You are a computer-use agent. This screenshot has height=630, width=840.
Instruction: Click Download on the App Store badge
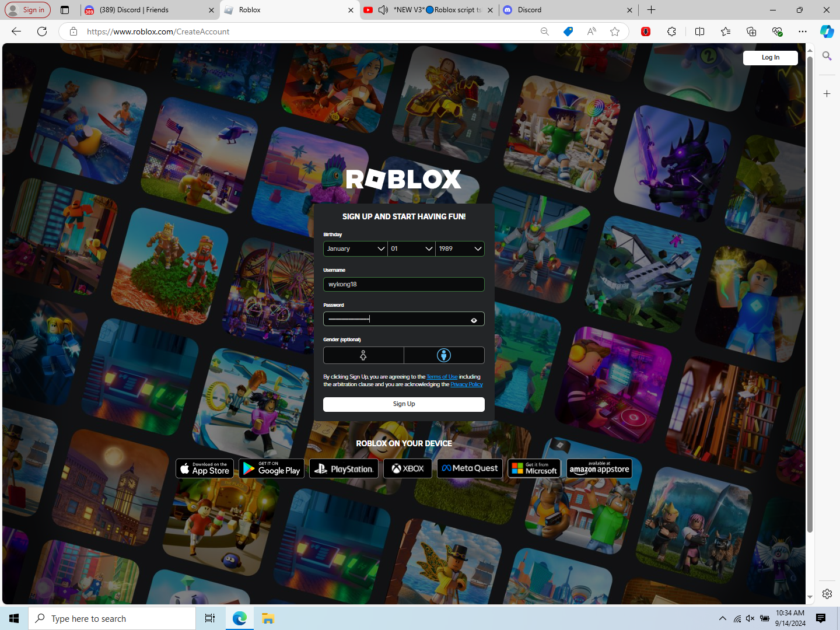pyautogui.click(x=205, y=468)
